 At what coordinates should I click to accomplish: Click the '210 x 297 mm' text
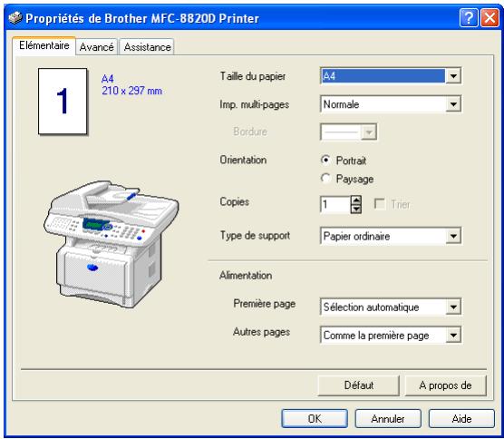(x=131, y=91)
